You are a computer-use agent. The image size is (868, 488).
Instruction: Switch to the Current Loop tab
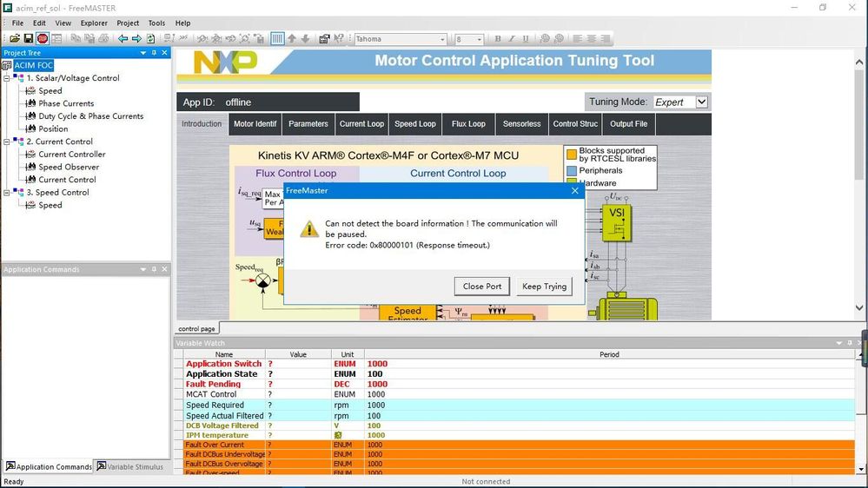[x=362, y=124]
